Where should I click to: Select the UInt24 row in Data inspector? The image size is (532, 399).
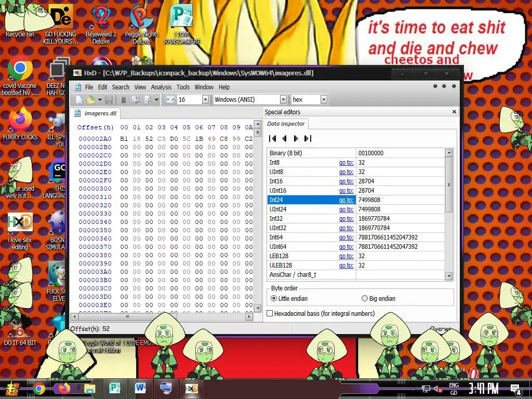tap(356, 209)
